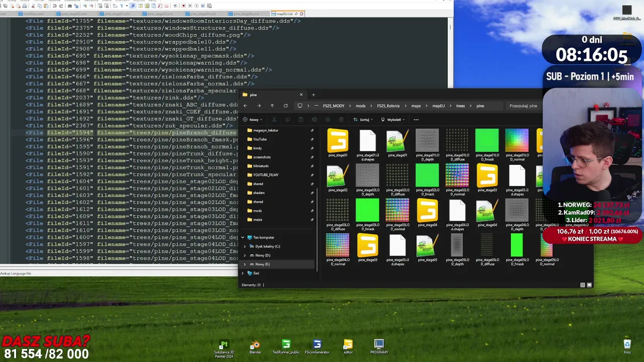Expand Dysk lokalny (C:) tree node
Image resolution: width=644 pixels, height=362 pixels.
point(245,246)
